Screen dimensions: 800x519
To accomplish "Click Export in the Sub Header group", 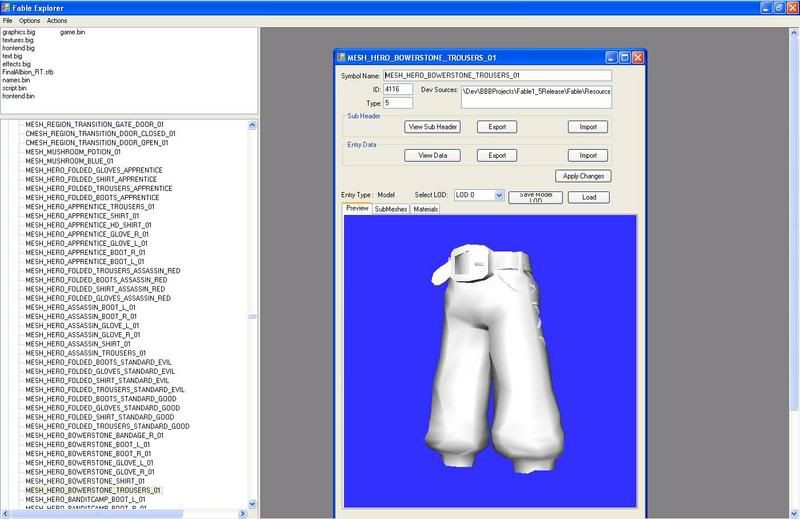I will (497, 127).
